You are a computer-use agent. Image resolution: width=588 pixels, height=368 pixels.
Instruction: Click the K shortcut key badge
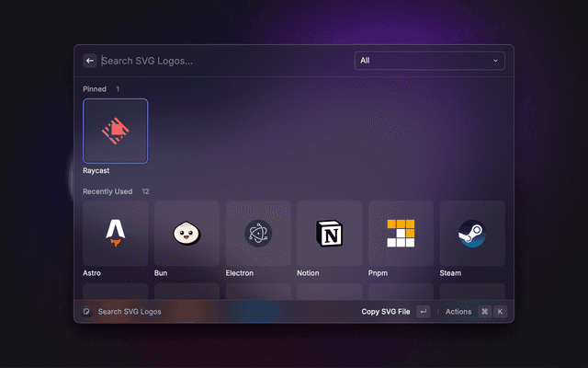pyautogui.click(x=501, y=312)
